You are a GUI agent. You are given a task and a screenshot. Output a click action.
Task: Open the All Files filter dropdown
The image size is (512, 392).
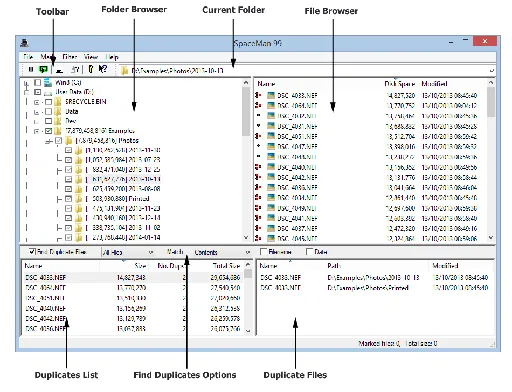tap(128, 252)
